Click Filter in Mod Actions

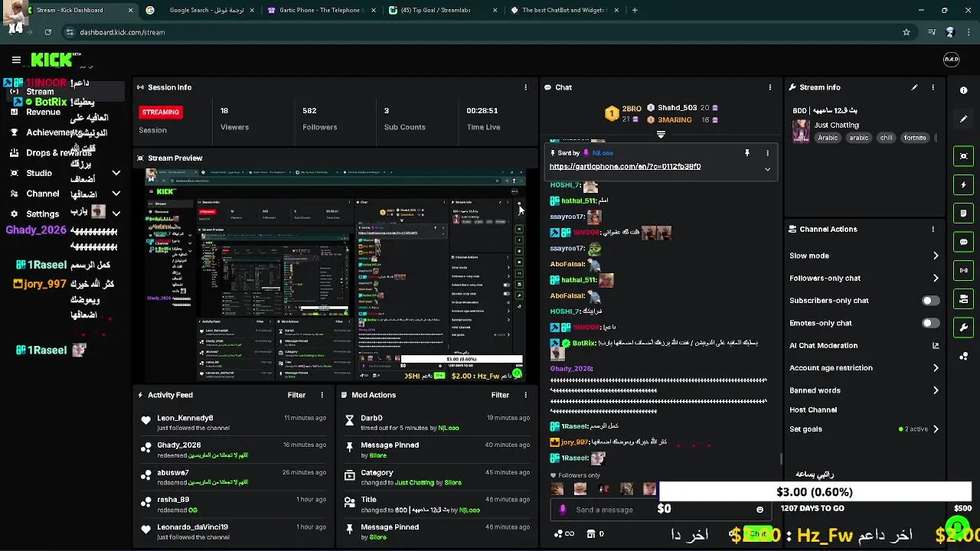point(500,395)
